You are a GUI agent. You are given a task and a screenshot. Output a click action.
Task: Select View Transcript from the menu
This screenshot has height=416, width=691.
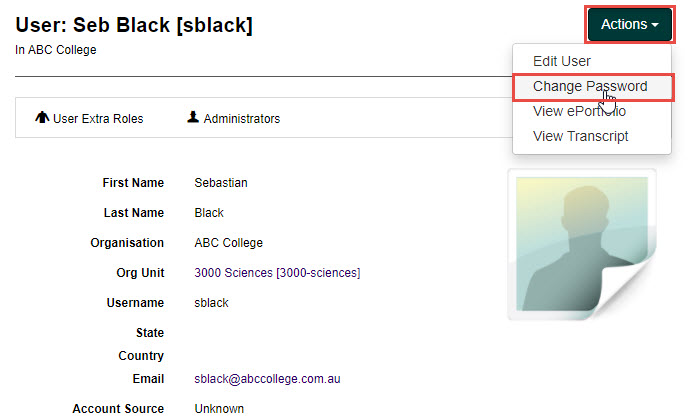tap(580, 136)
